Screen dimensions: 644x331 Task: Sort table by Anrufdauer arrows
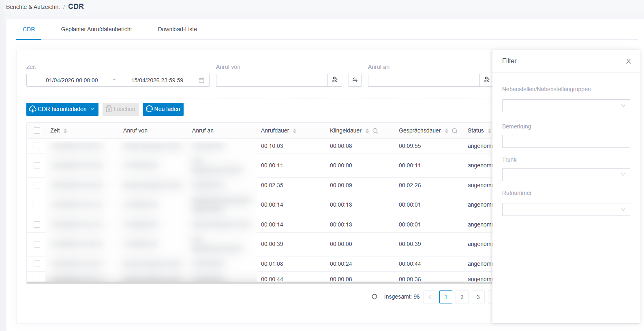[x=295, y=131]
